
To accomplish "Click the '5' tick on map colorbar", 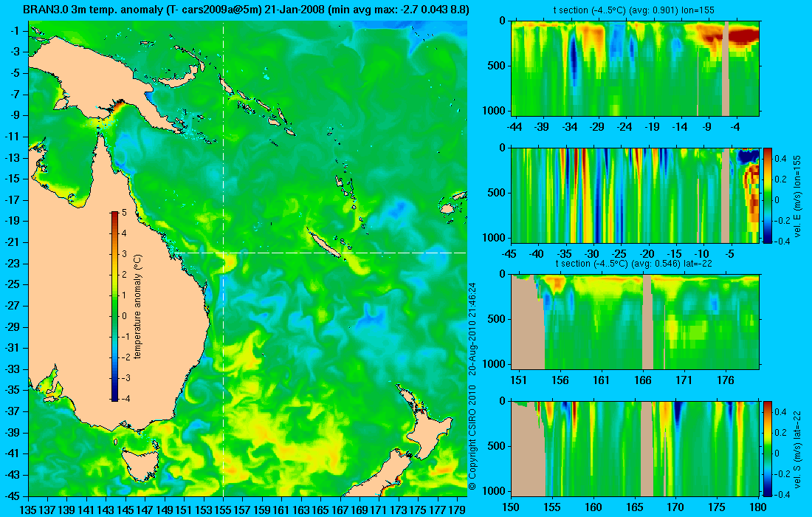I will pyautogui.click(x=124, y=213).
